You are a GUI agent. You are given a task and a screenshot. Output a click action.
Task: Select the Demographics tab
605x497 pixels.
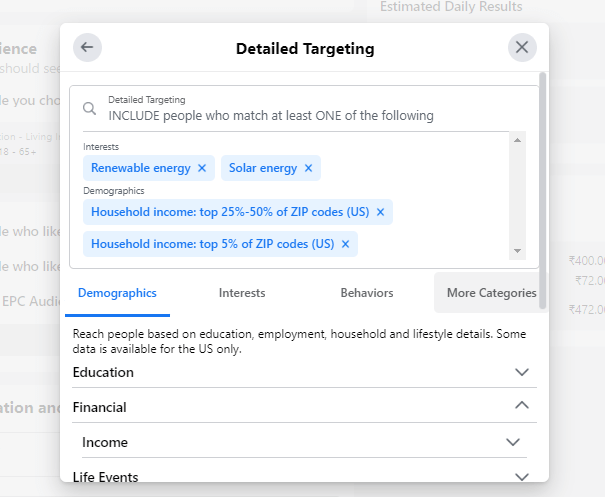coord(117,293)
